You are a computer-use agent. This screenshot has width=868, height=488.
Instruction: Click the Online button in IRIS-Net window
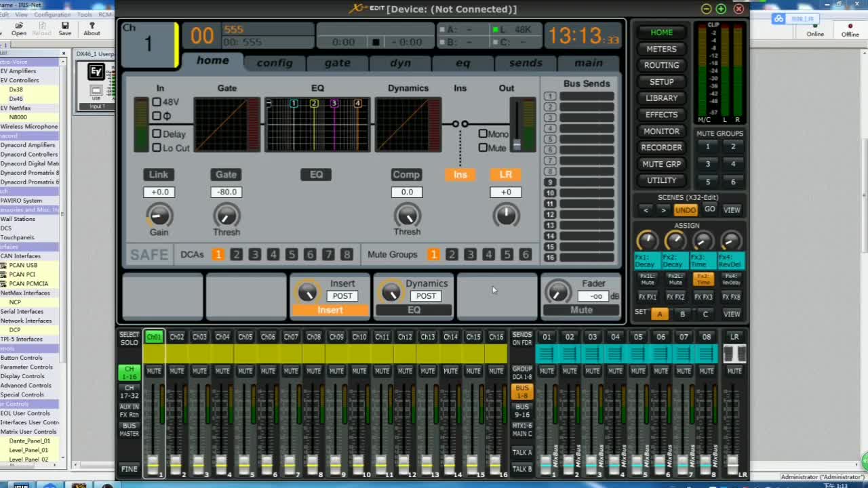815,30
